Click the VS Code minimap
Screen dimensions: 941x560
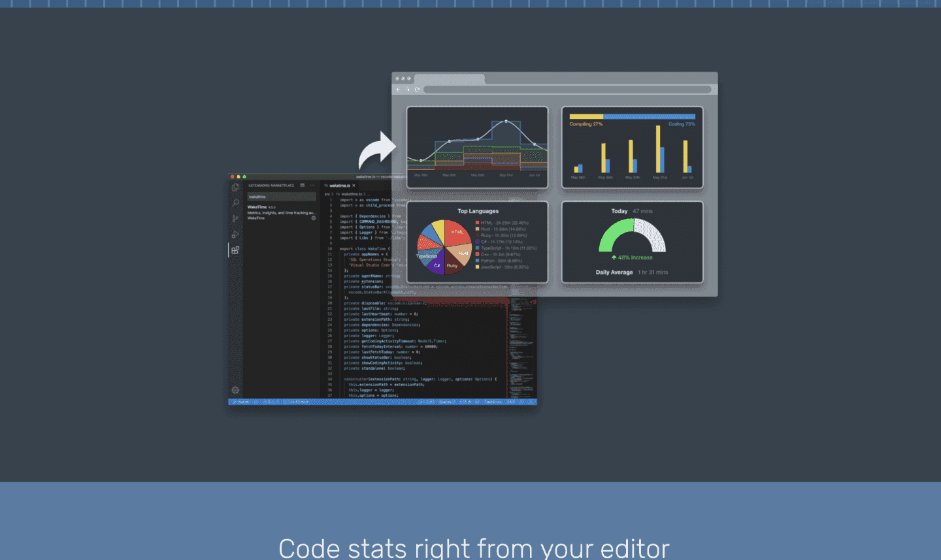523,346
